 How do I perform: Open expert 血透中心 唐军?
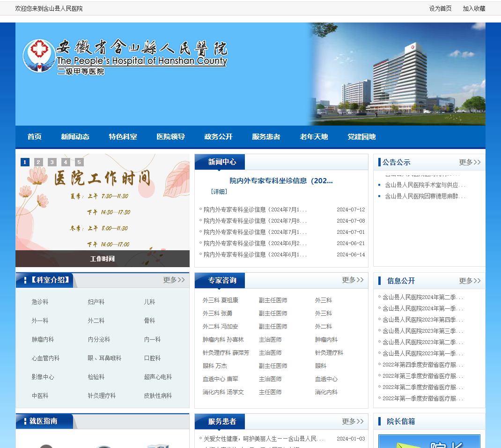click(x=221, y=379)
